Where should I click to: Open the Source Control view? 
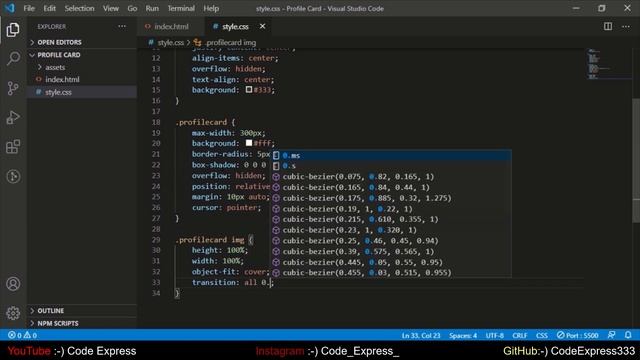pos(13,88)
